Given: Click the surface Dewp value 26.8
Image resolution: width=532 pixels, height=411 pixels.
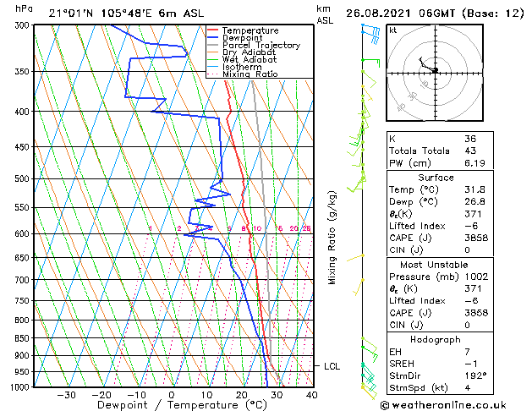Looking at the screenshot, I should click(x=474, y=202).
